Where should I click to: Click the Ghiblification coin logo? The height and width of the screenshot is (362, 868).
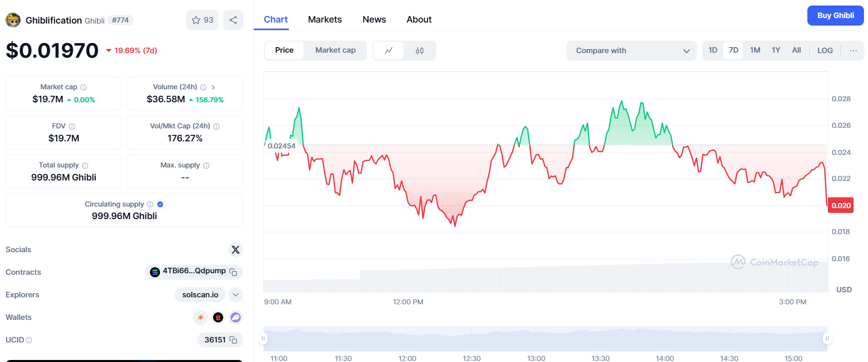[13, 20]
